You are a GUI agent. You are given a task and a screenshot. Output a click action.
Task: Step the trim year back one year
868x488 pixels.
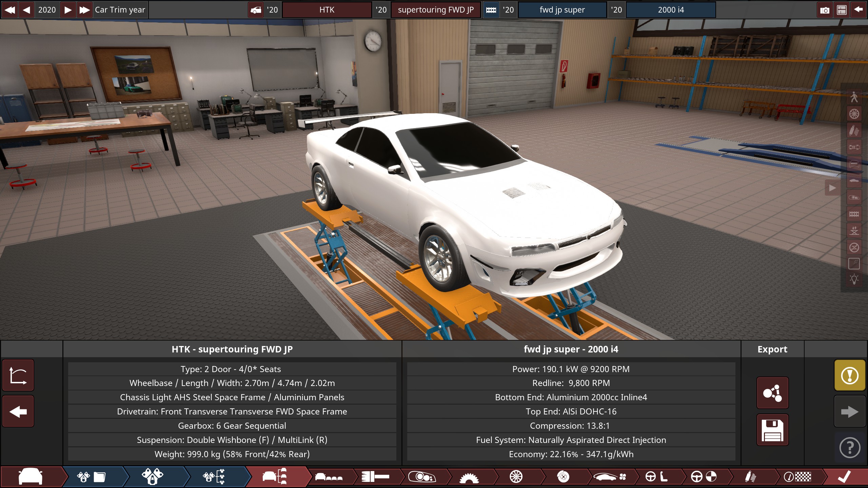point(26,9)
